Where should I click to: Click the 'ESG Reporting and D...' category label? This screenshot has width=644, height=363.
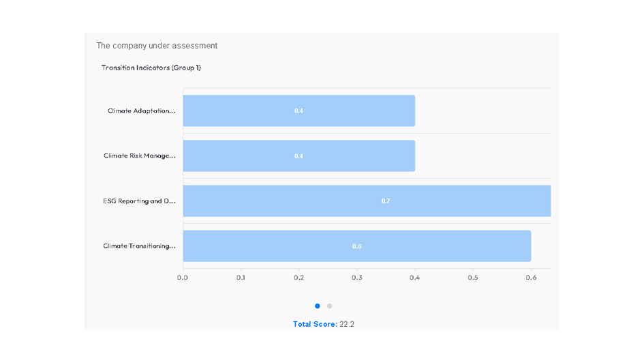[x=139, y=201]
